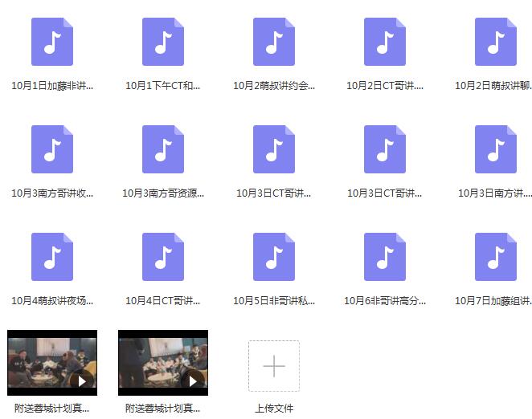Screen dimensions: 532x419
Task: Click the label 10月3日南方讲....
Action: pyautogui.click(x=495, y=193)
